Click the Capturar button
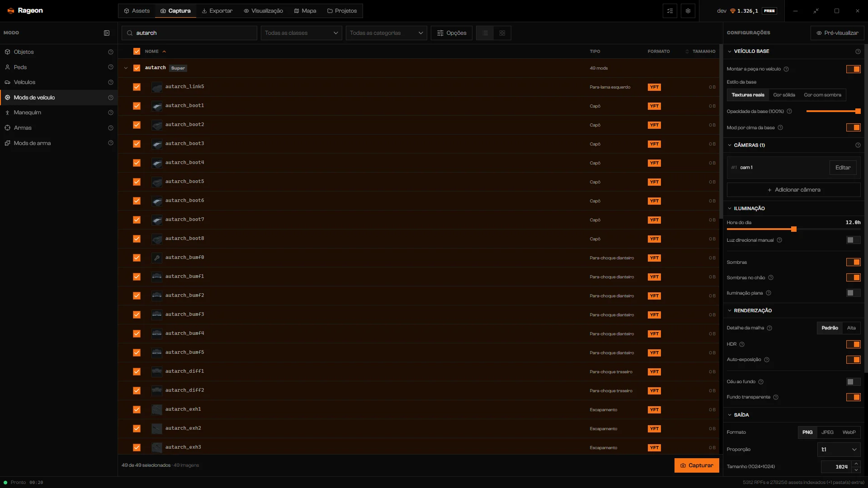Viewport: 868px width, 488px height. pos(697,465)
